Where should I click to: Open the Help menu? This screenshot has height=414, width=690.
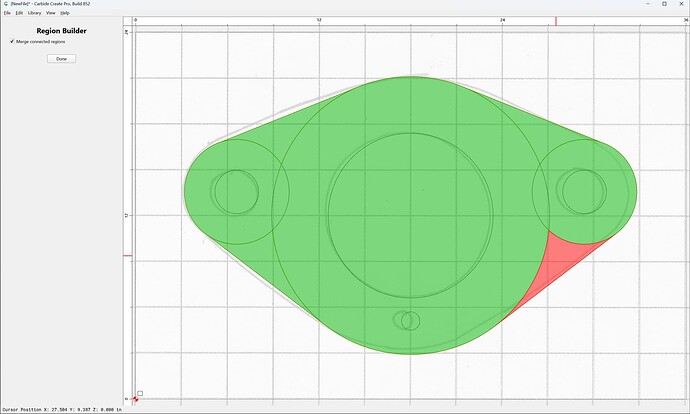[x=65, y=13]
